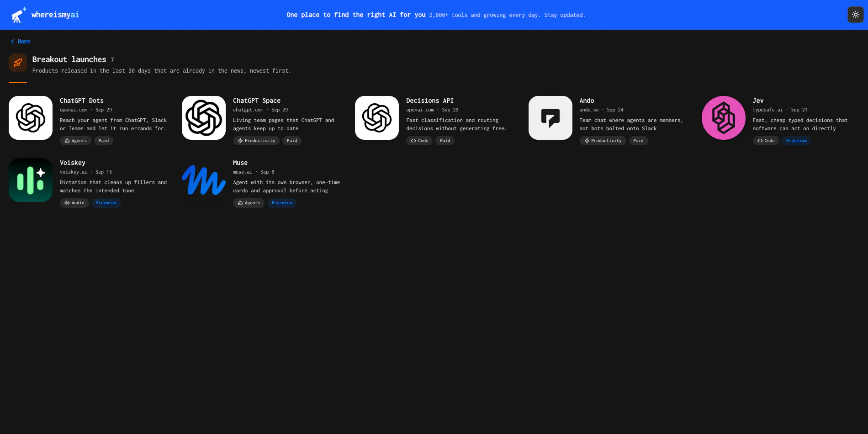The image size is (868, 434).
Task: Open the Jev pink logo icon
Action: click(x=724, y=118)
